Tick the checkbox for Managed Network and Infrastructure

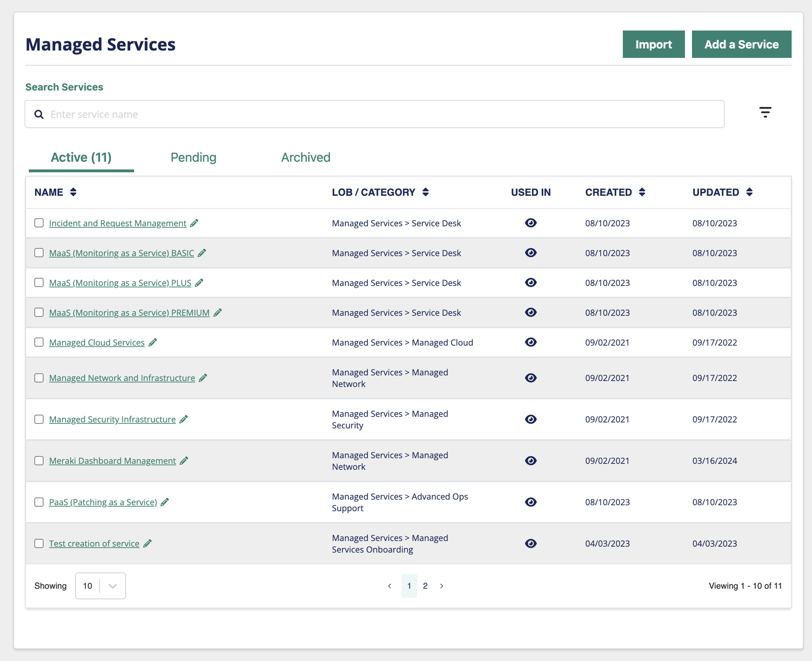pyautogui.click(x=39, y=378)
